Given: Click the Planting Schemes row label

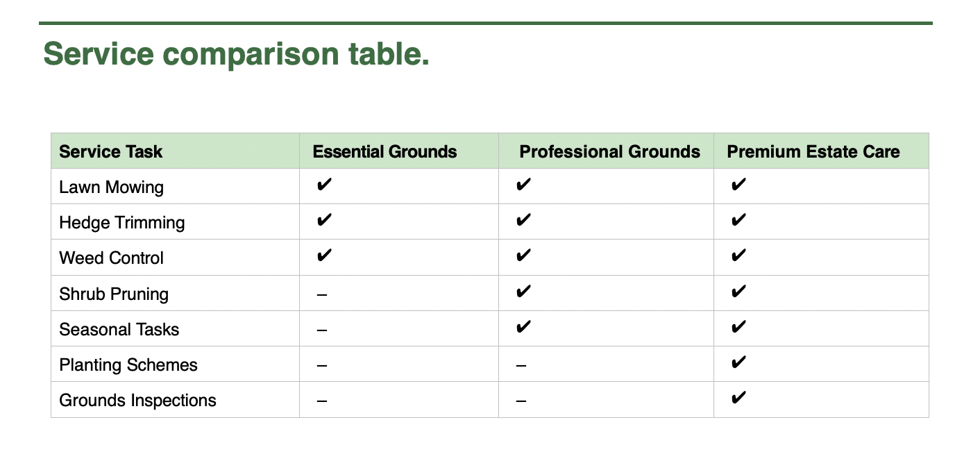Looking at the screenshot, I should click(x=128, y=364).
